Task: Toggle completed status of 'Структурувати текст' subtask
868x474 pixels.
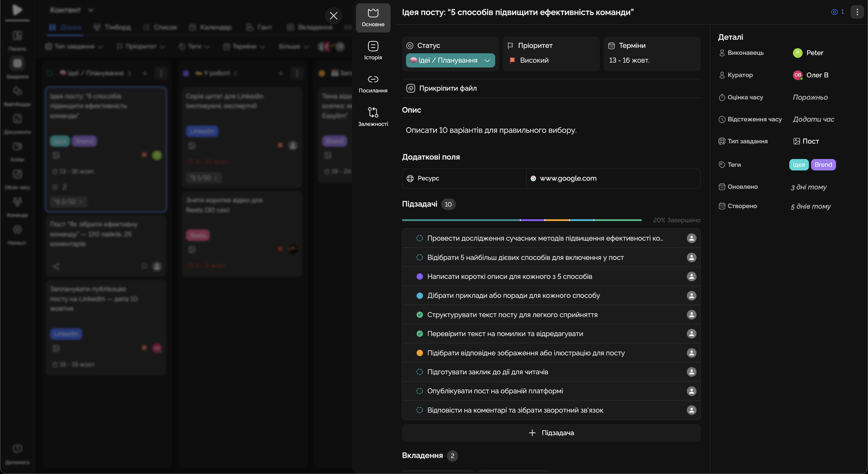Action: coord(420,314)
